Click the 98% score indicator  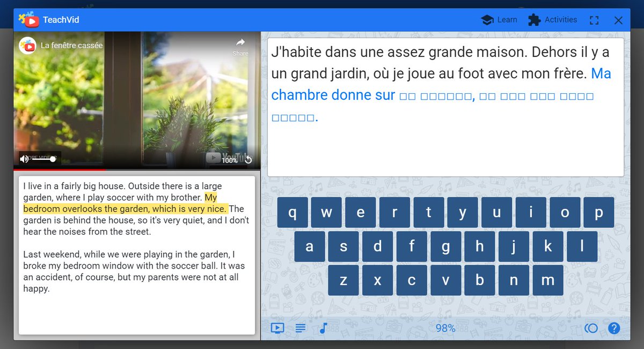point(445,328)
